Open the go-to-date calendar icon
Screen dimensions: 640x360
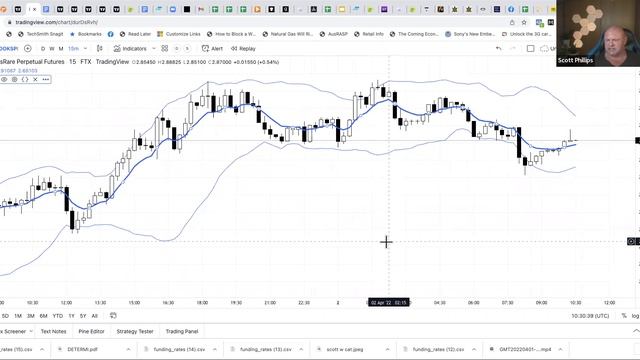pos(113,316)
